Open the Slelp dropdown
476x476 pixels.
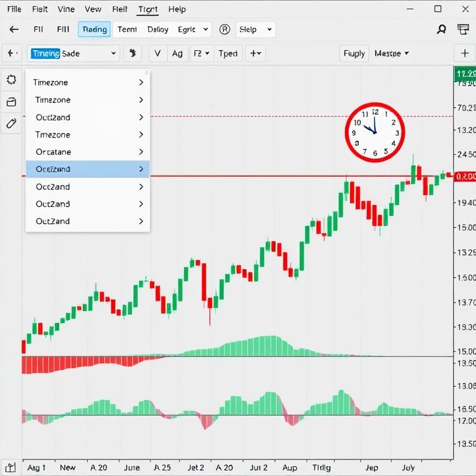(255, 29)
